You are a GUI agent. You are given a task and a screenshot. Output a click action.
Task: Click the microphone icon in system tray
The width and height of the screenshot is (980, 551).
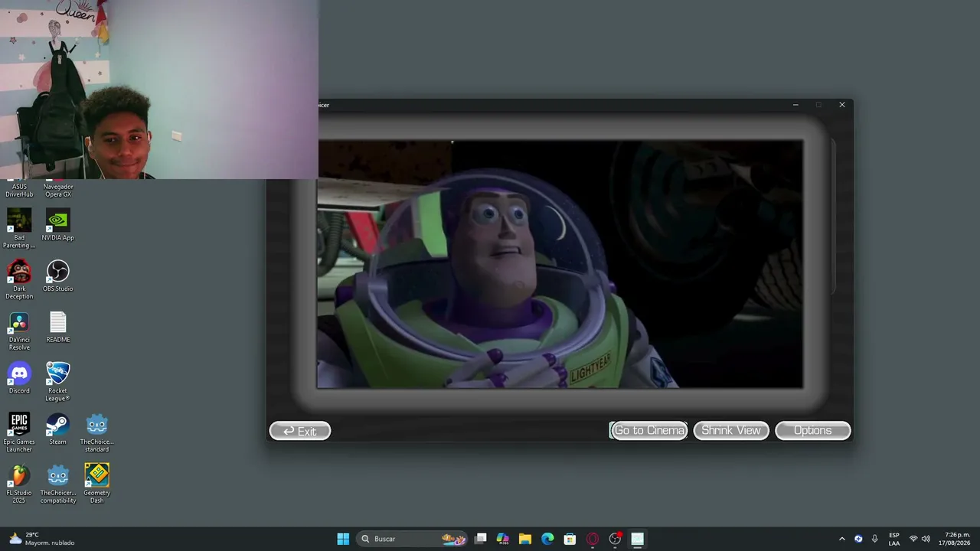click(x=875, y=539)
